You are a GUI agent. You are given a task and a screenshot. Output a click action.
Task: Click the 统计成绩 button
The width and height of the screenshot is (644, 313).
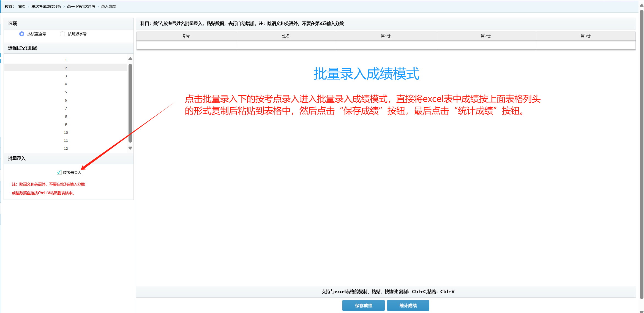tap(408, 305)
